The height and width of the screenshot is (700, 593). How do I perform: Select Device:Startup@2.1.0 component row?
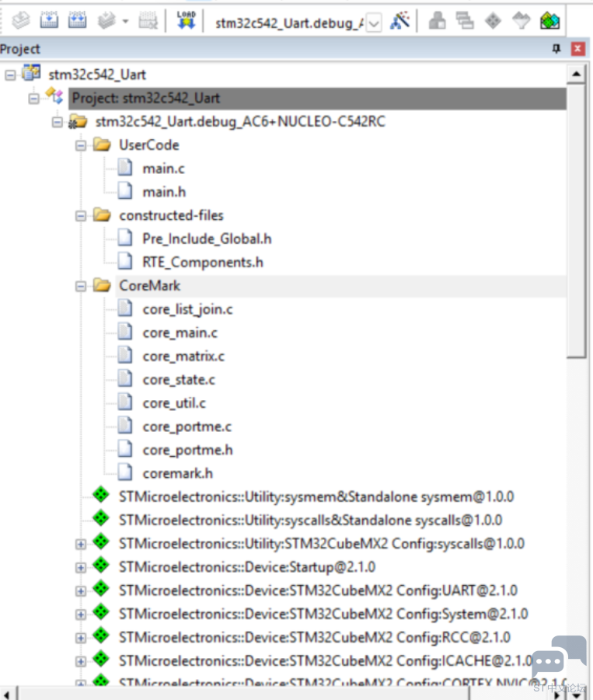pyautogui.click(x=247, y=567)
